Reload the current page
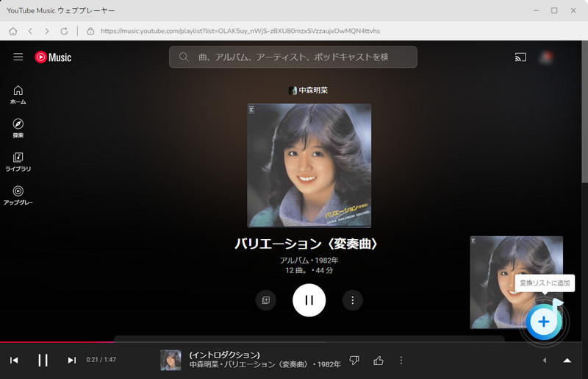This screenshot has height=379, width=588. [x=64, y=31]
